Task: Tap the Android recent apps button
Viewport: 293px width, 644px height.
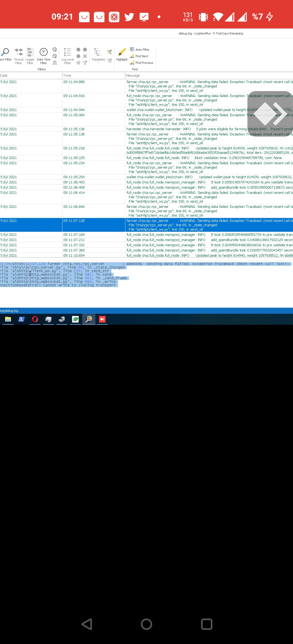Action: click(x=206, y=624)
